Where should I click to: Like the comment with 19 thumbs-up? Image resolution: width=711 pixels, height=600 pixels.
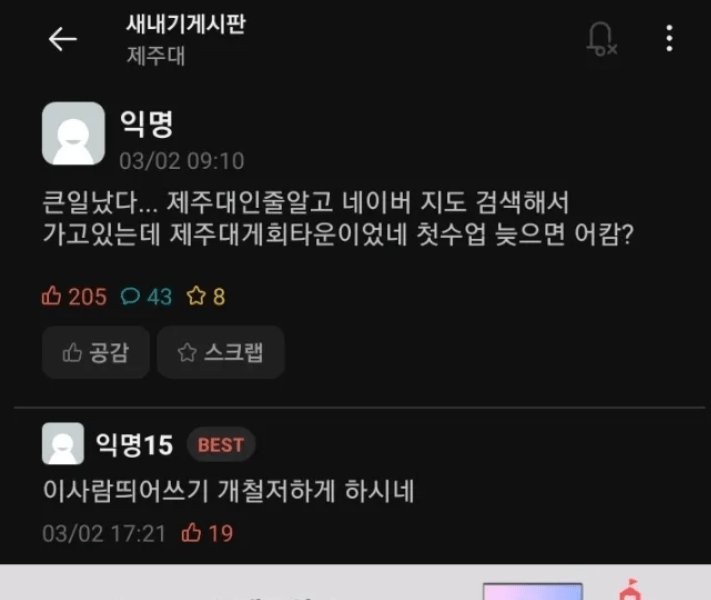point(191,532)
